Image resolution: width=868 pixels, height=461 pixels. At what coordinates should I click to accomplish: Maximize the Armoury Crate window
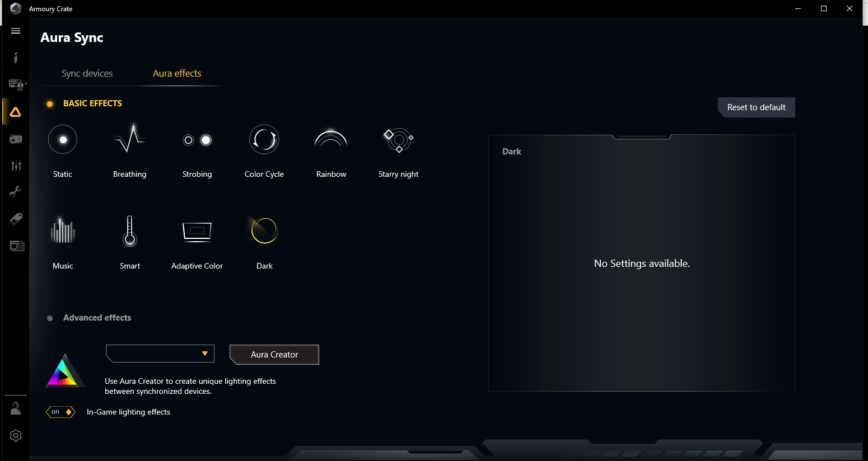point(824,8)
